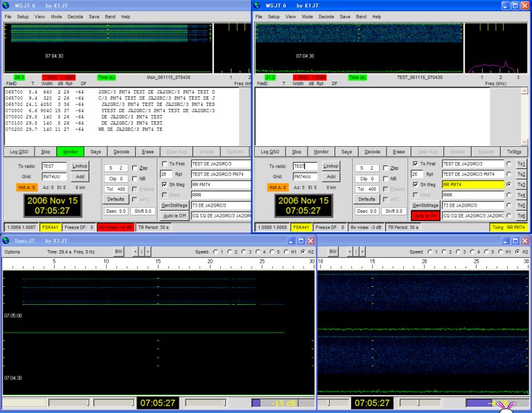Open Decode menu in right WSJT window
This screenshot has width=532, height=413.
(326, 17)
